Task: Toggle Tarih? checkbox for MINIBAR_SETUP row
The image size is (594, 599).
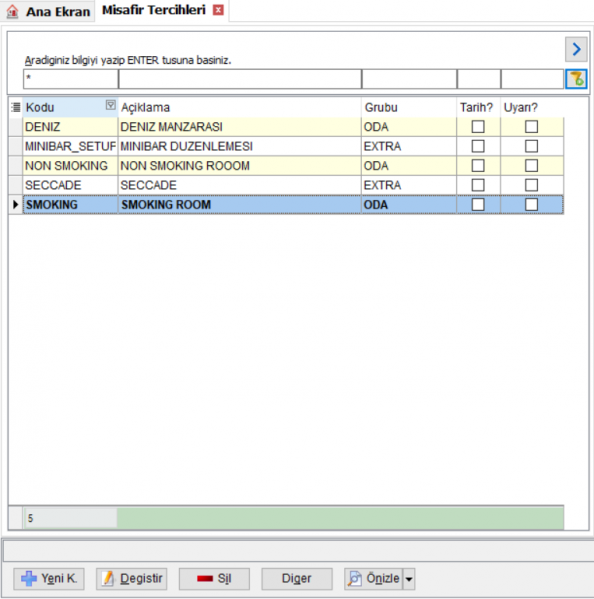Action: coord(478,146)
